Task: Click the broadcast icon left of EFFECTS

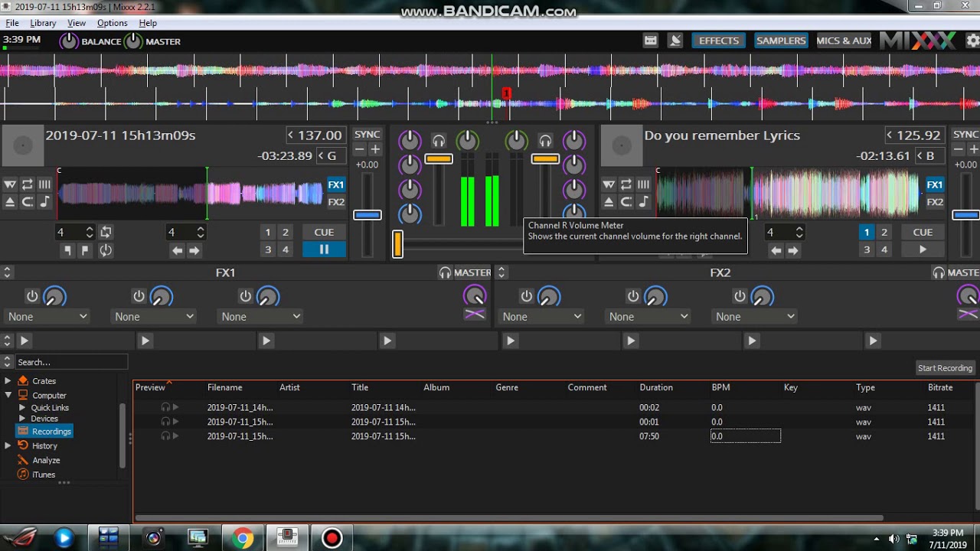Action: pos(675,41)
